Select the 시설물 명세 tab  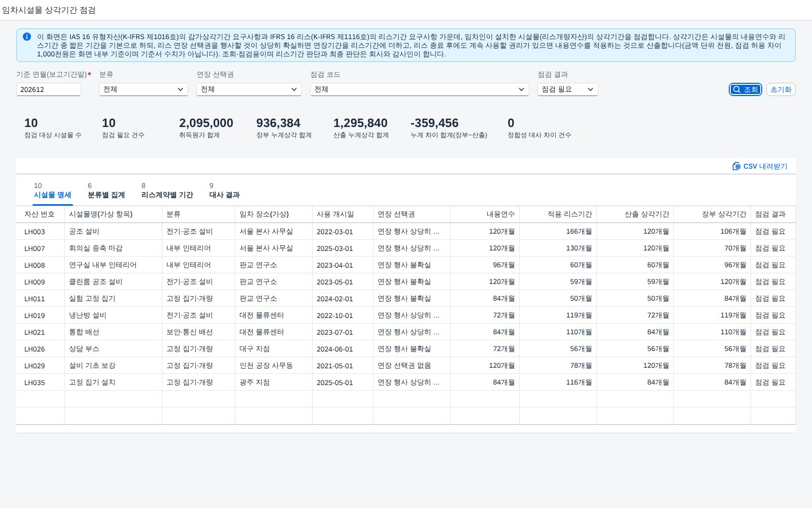[x=53, y=190]
